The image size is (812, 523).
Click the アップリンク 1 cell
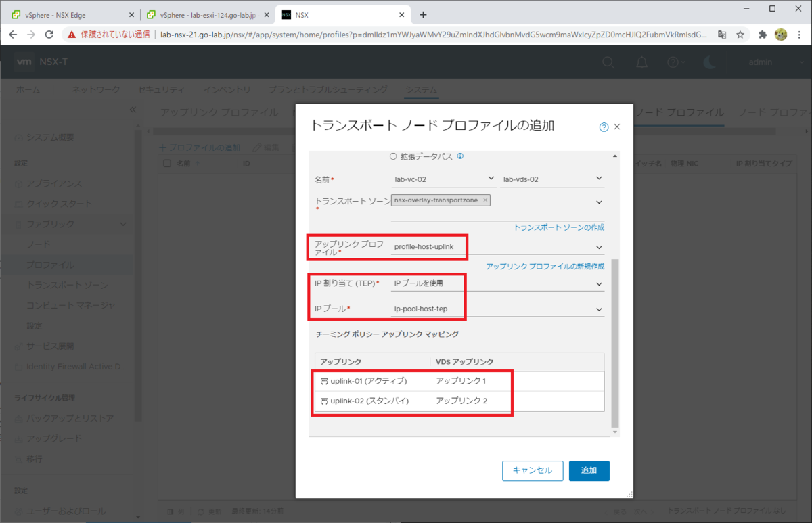point(461,381)
